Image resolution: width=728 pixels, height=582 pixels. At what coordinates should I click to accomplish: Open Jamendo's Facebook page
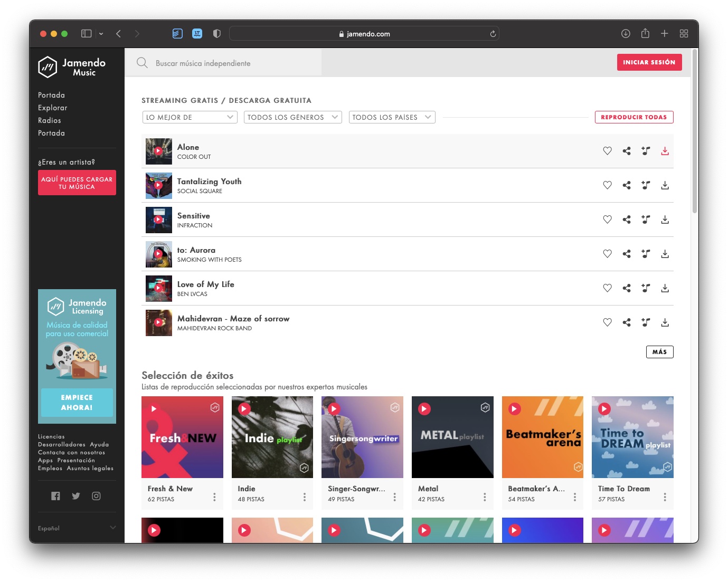pos(55,496)
